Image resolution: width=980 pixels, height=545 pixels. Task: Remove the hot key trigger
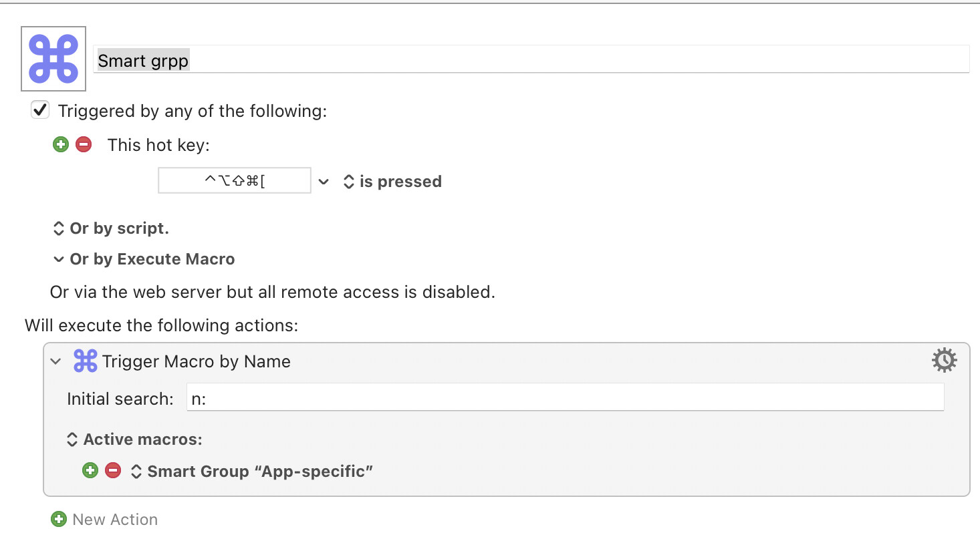84,144
